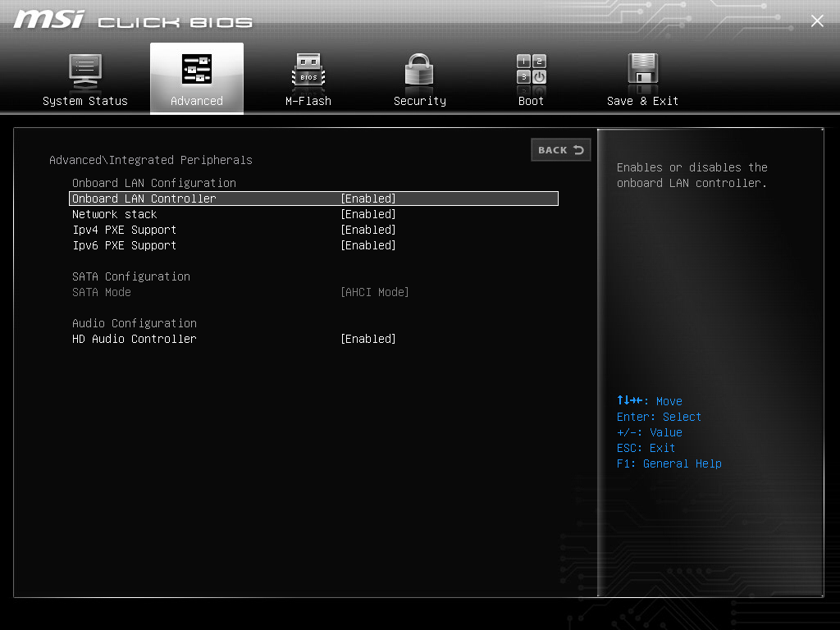Image resolution: width=840 pixels, height=630 pixels.
Task: Switch to System Status tab label
Action: coord(85,101)
